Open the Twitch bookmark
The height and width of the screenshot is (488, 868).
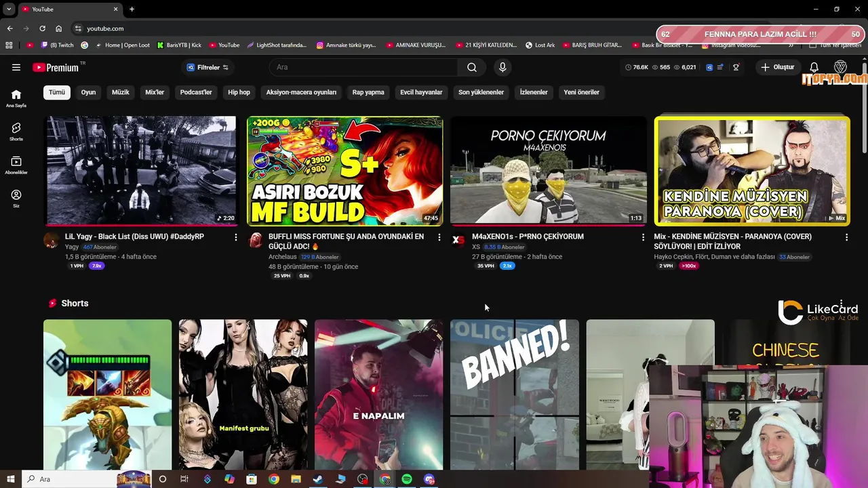[x=58, y=45]
